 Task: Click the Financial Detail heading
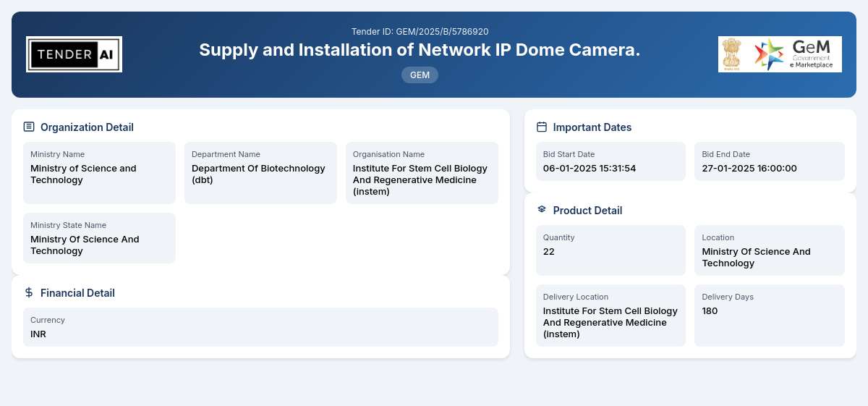[x=77, y=293]
